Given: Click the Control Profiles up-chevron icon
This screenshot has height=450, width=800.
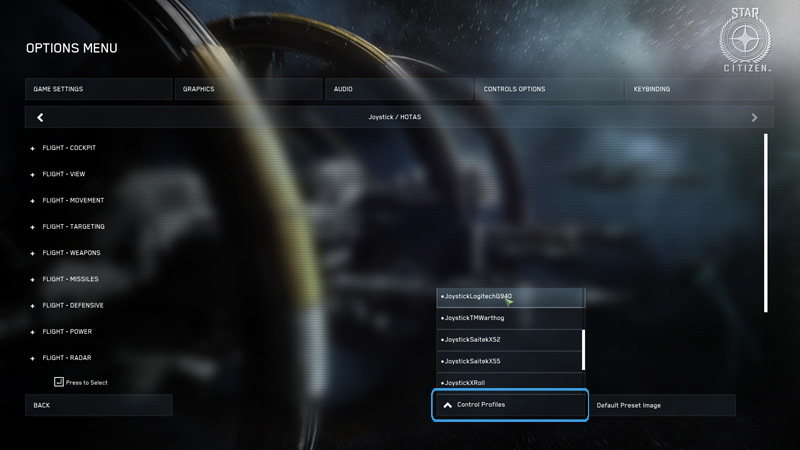Looking at the screenshot, I should pos(447,405).
